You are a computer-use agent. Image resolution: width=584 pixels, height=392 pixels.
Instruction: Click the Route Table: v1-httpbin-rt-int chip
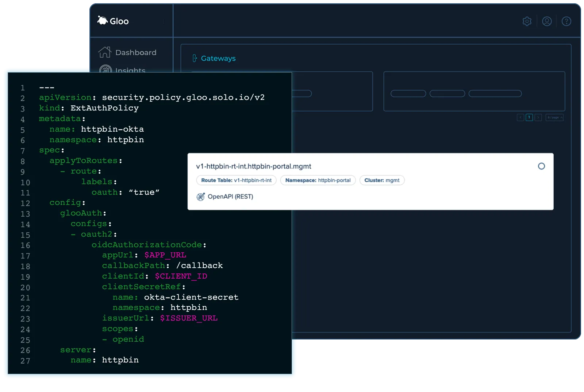[x=236, y=180]
